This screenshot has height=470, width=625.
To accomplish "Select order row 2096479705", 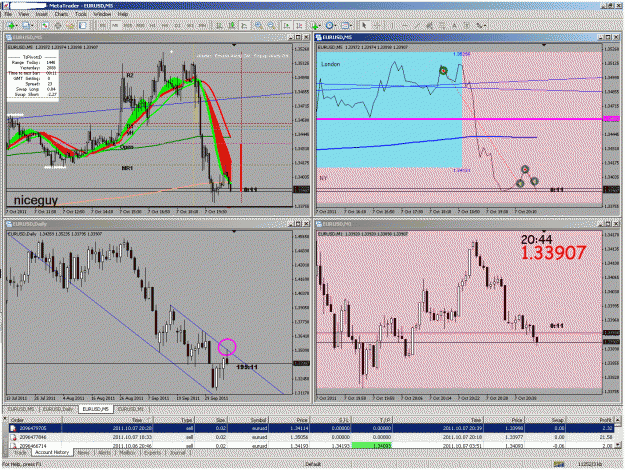I will coord(311,428).
